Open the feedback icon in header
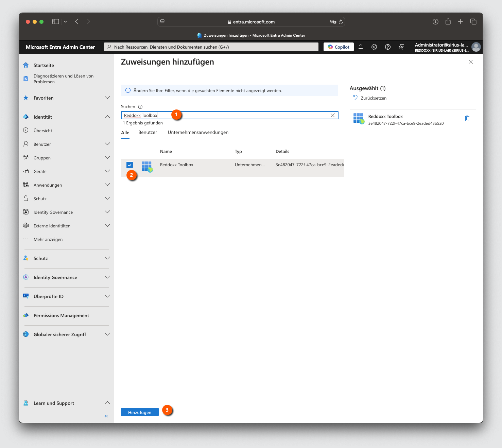The height and width of the screenshot is (448, 502). [x=401, y=47]
